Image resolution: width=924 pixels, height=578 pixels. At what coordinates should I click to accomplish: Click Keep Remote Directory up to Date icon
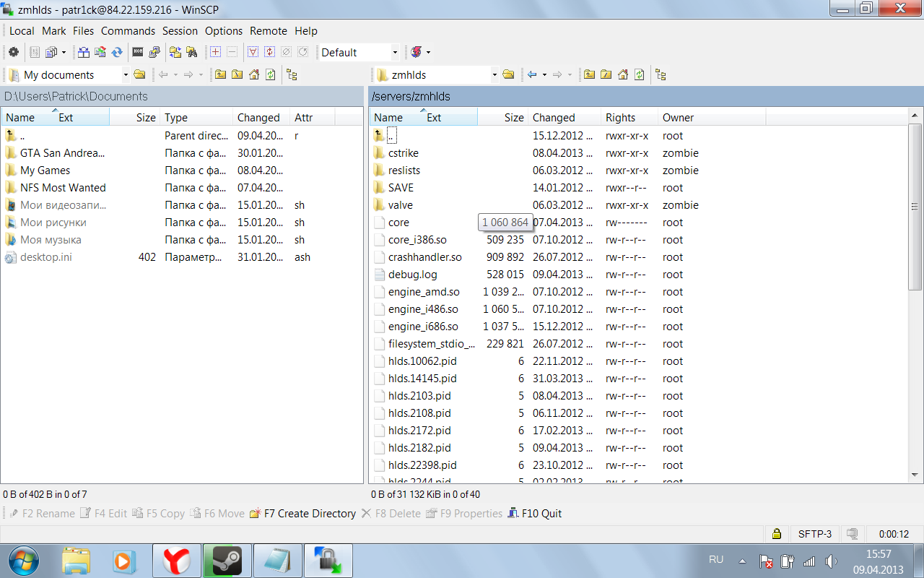coord(117,52)
